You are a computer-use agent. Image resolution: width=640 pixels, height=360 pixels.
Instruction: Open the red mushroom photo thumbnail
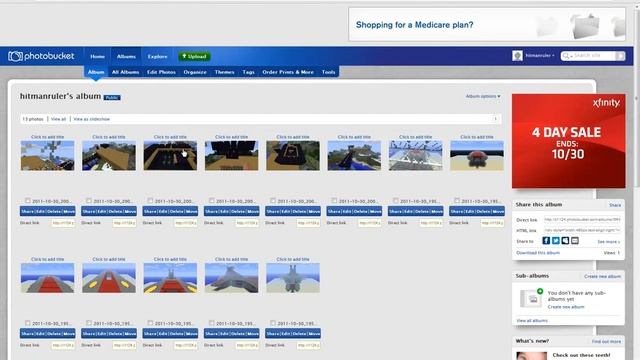477,156
